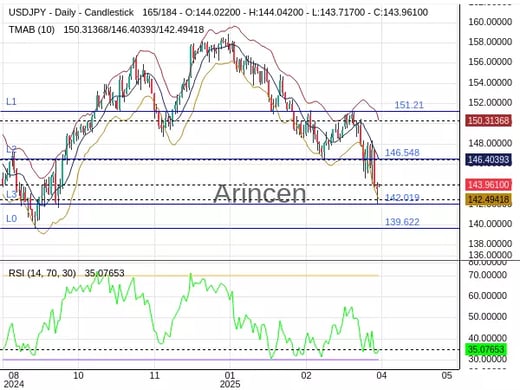520x390 pixels.
Task: Click the 139.622 level label
Action: [402, 222]
